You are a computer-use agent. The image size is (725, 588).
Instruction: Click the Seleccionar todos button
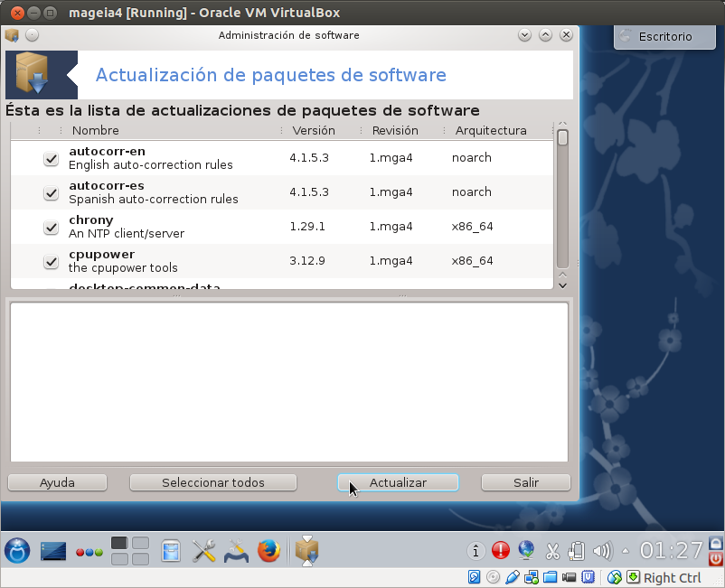point(212,481)
